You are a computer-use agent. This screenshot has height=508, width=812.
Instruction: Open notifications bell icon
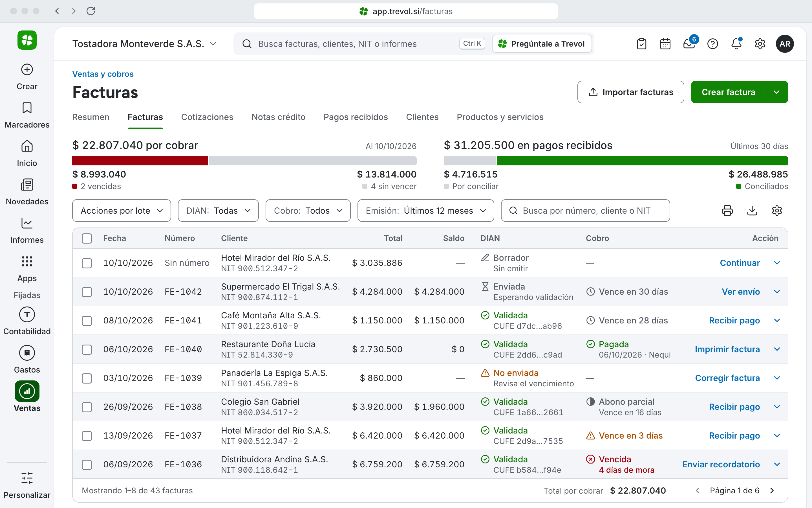[736, 44]
